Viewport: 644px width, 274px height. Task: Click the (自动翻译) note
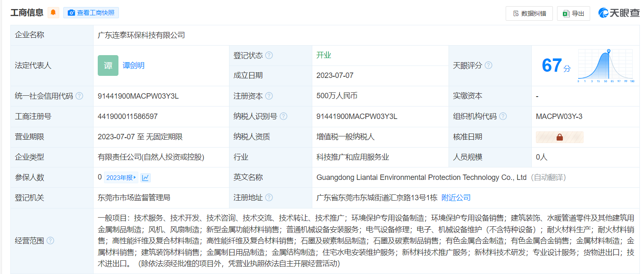[x=548, y=177]
